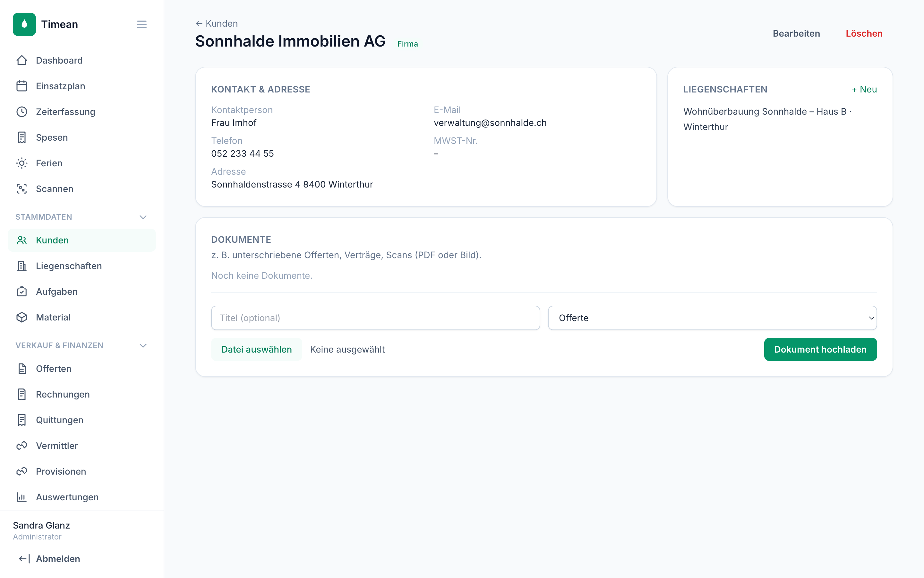Select Spesen in the sidebar

point(82,137)
